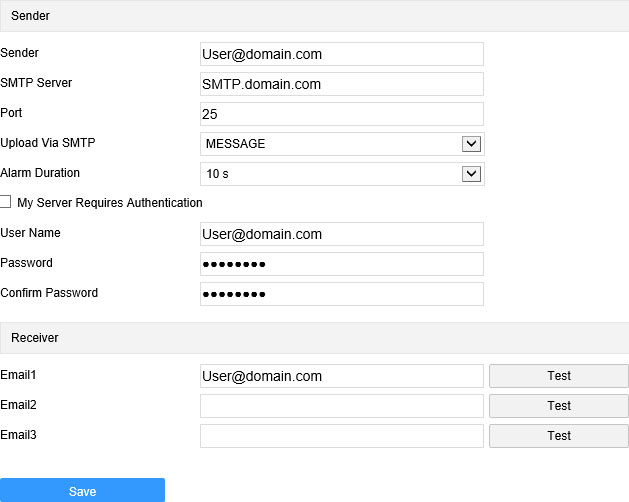
Task: Expand the Alarm Duration dropdown arrow
Action: [471, 174]
